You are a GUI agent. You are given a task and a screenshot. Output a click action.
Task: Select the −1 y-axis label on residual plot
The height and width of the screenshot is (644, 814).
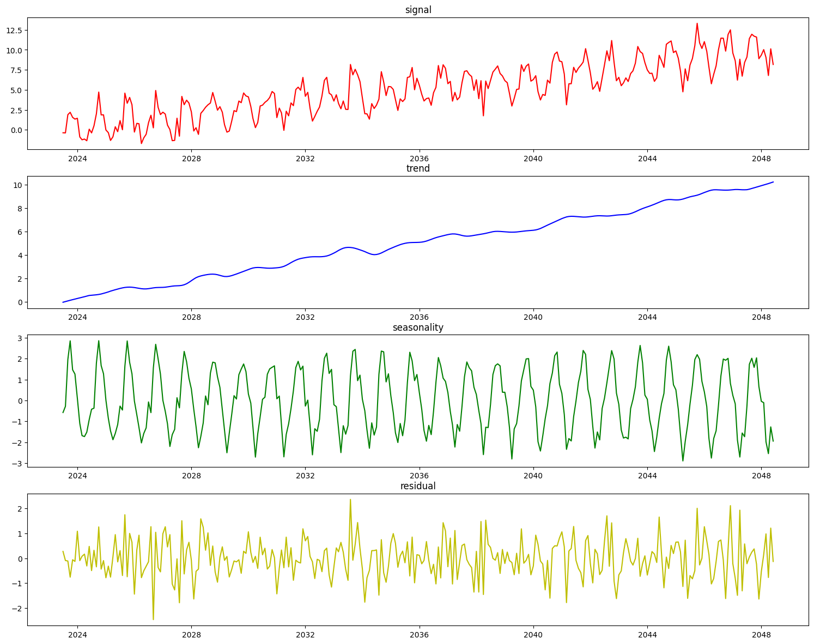tap(16, 584)
